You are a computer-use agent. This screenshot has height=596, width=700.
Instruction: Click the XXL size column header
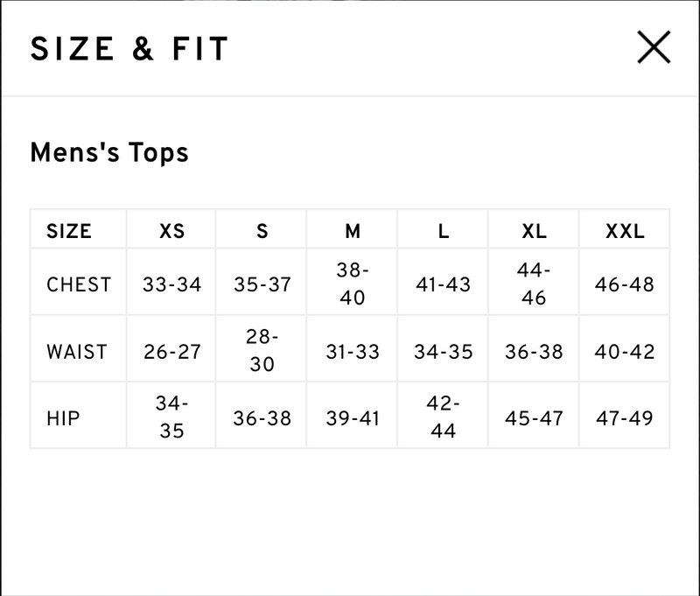pyautogui.click(x=625, y=231)
